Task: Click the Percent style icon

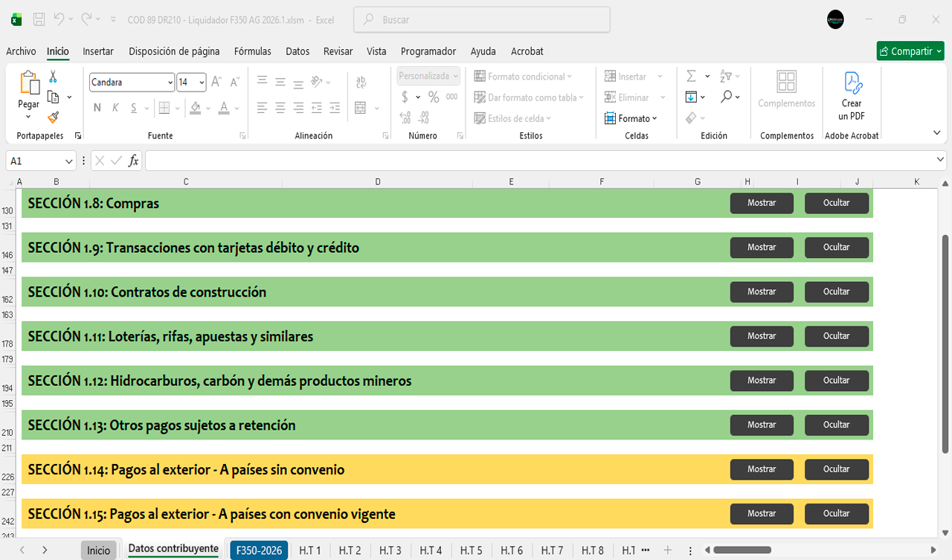Action: click(x=434, y=97)
